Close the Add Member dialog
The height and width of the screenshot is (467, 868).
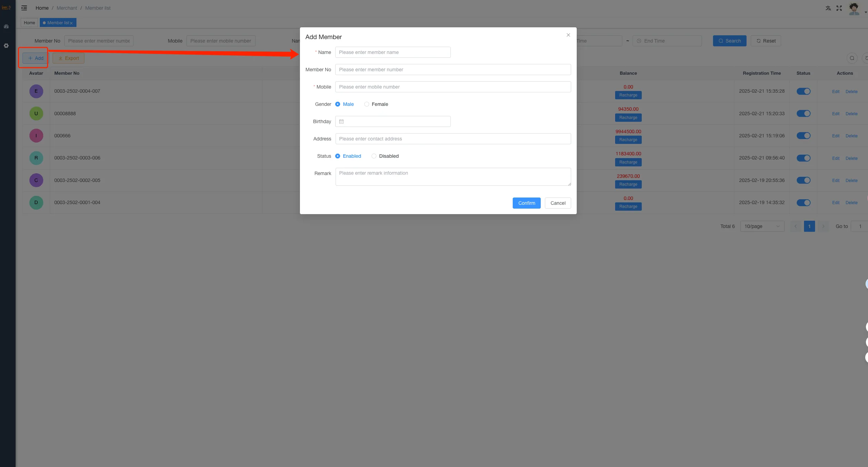[568, 35]
